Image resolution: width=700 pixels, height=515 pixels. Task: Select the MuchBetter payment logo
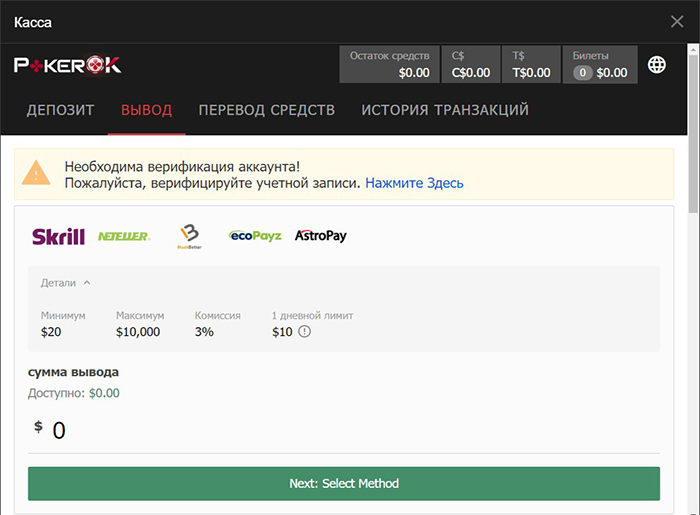pos(190,237)
